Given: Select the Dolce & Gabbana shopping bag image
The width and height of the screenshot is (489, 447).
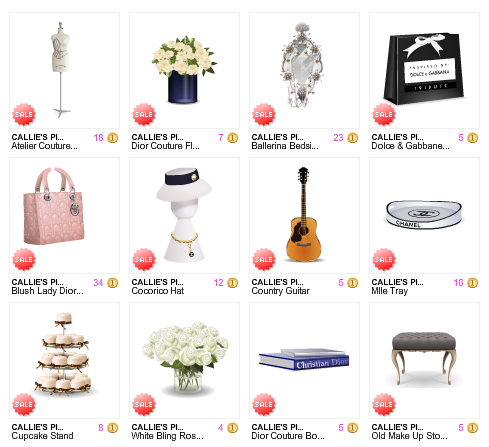Looking at the screenshot, I should 424,68.
